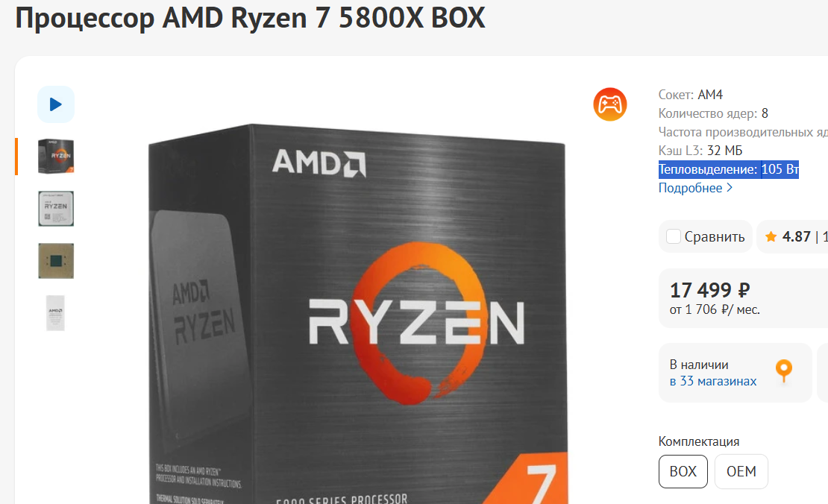
Task: Click the main Ryzen box image
Action: click(x=357, y=314)
